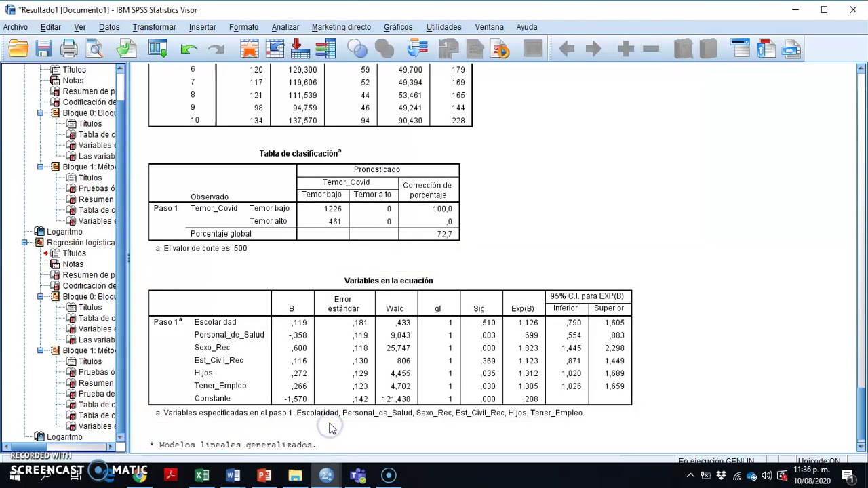Click the promote left arrow icon
Screen dimensions: 868x488
[x=567, y=48]
